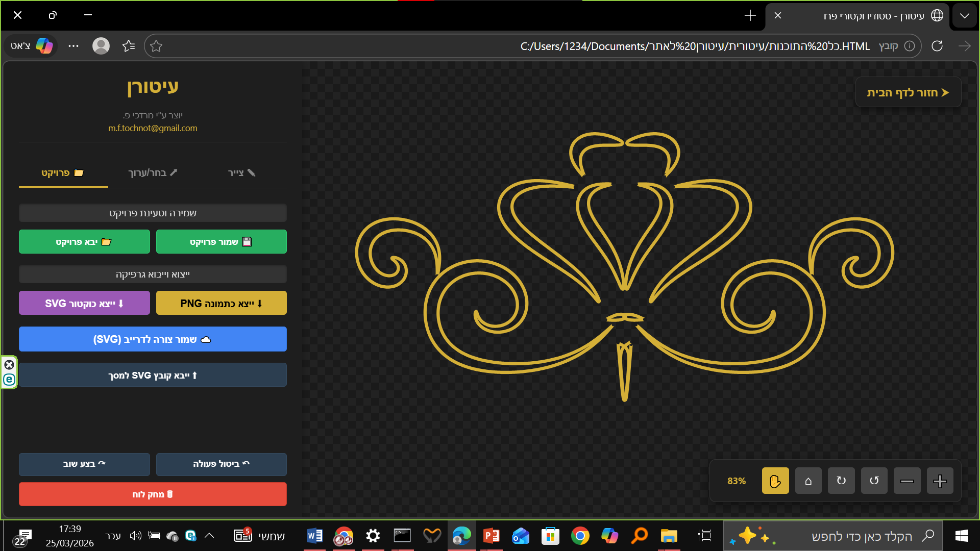
Task: Open the m.f.tochnot@gmail.com email link
Action: tap(153, 128)
